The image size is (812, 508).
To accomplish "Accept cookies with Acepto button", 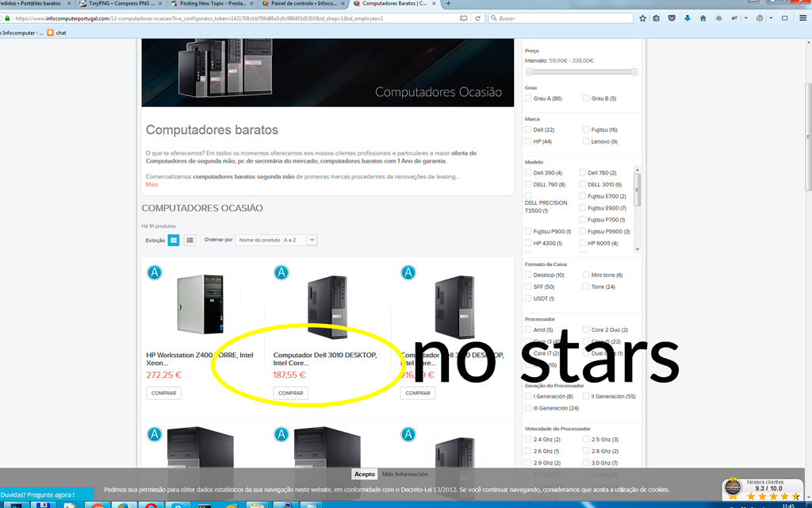I will coord(365,474).
